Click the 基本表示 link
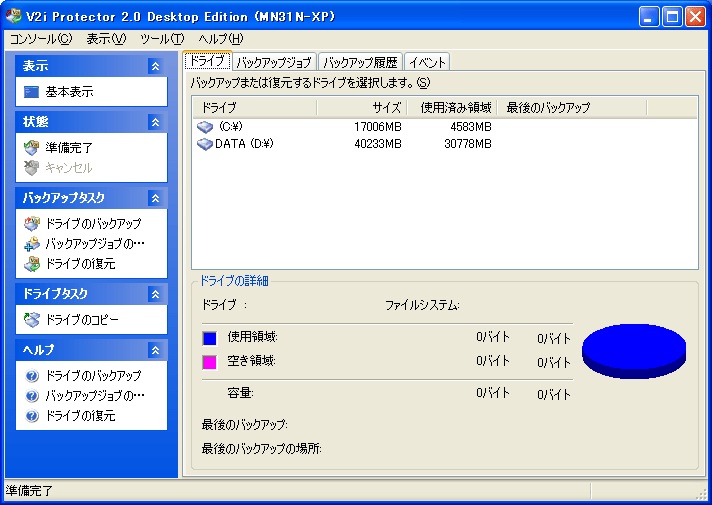 [x=69, y=92]
